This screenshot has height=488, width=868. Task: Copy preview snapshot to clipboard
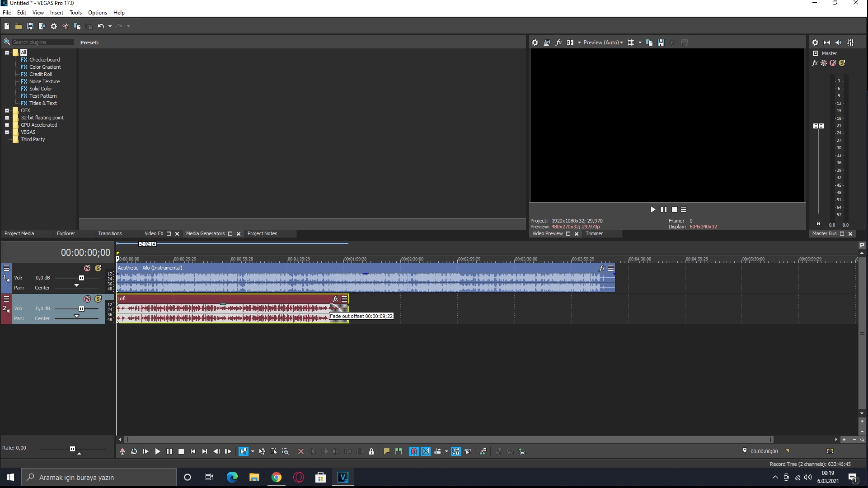[649, 43]
